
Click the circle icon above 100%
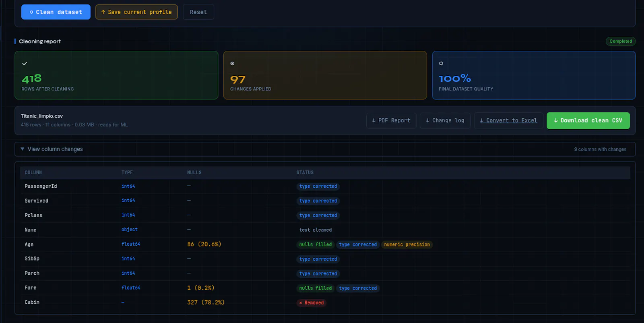441,63
